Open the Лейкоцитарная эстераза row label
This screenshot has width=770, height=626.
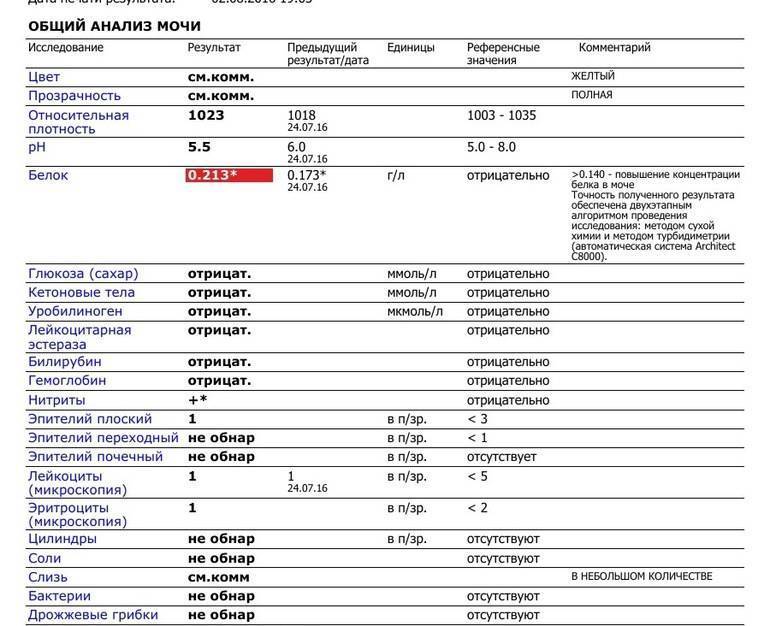pyautogui.click(x=80, y=337)
